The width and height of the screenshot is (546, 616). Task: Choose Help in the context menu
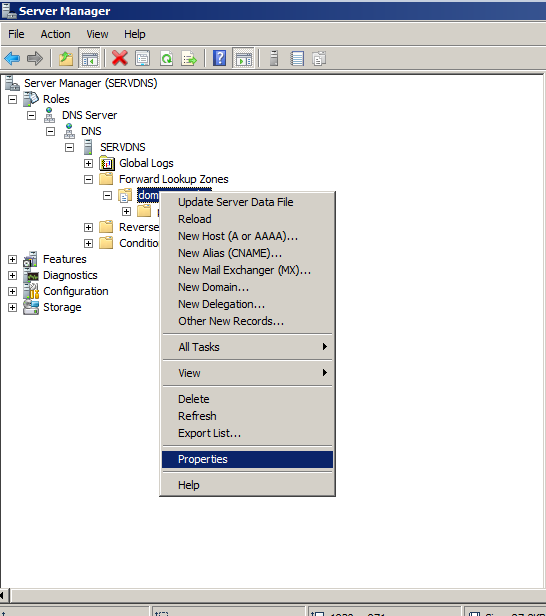point(247,485)
